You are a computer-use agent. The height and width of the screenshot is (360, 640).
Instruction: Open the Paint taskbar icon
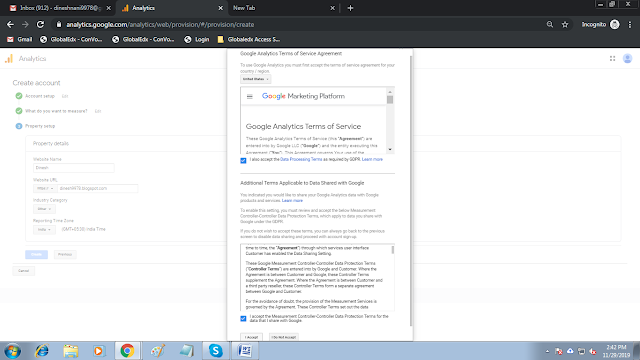pyautogui.click(x=158, y=351)
